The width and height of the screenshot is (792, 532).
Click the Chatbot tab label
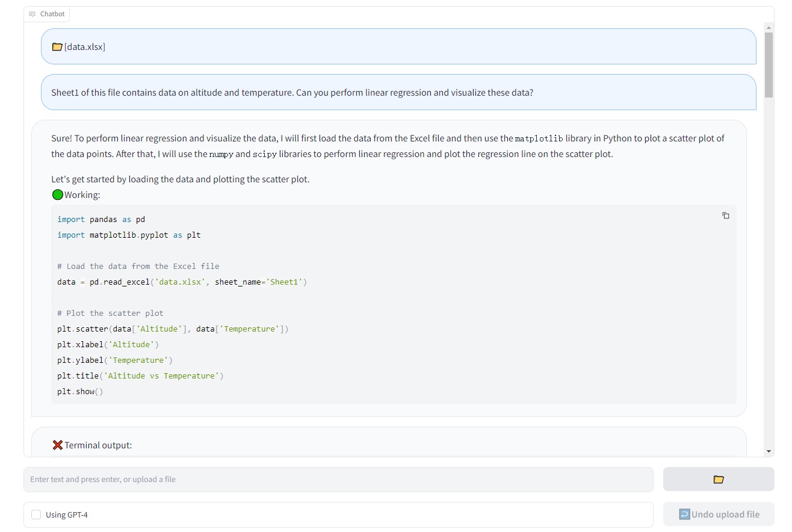click(x=52, y=14)
